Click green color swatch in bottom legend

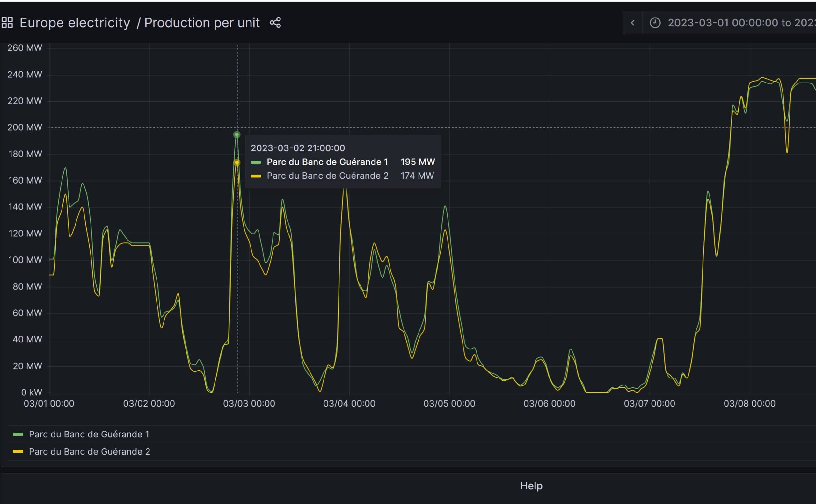[x=18, y=434]
